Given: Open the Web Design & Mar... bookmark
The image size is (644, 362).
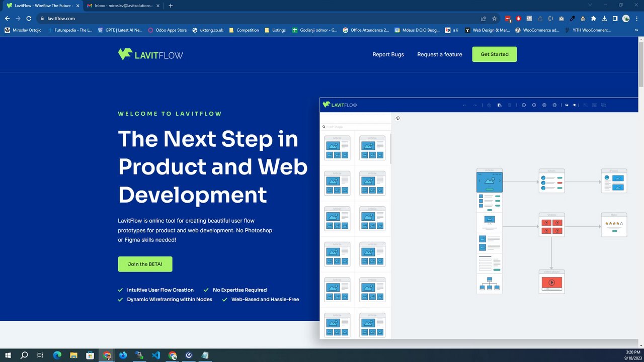Looking at the screenshot, I should (x=488, y=30).
